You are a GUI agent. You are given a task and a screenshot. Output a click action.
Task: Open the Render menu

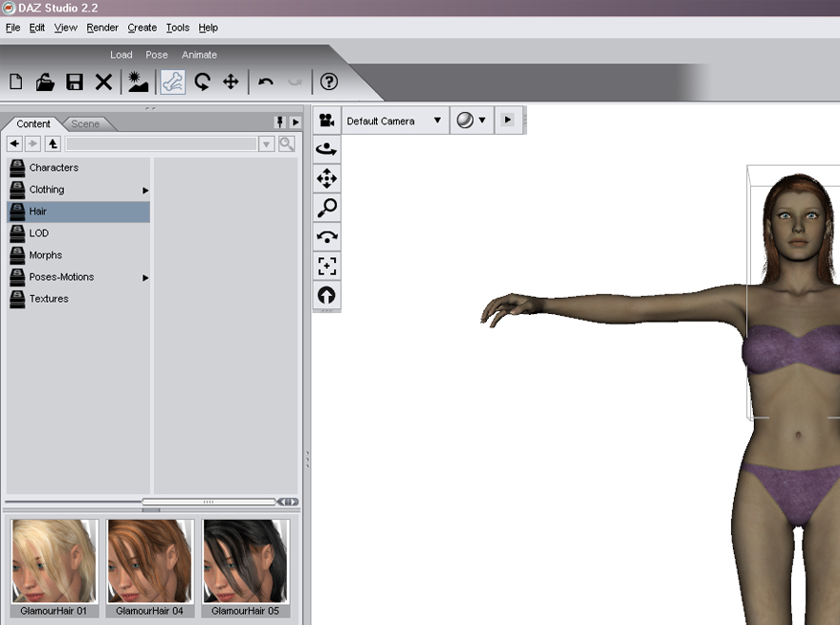pyautogui.click(x=102, y=28)
